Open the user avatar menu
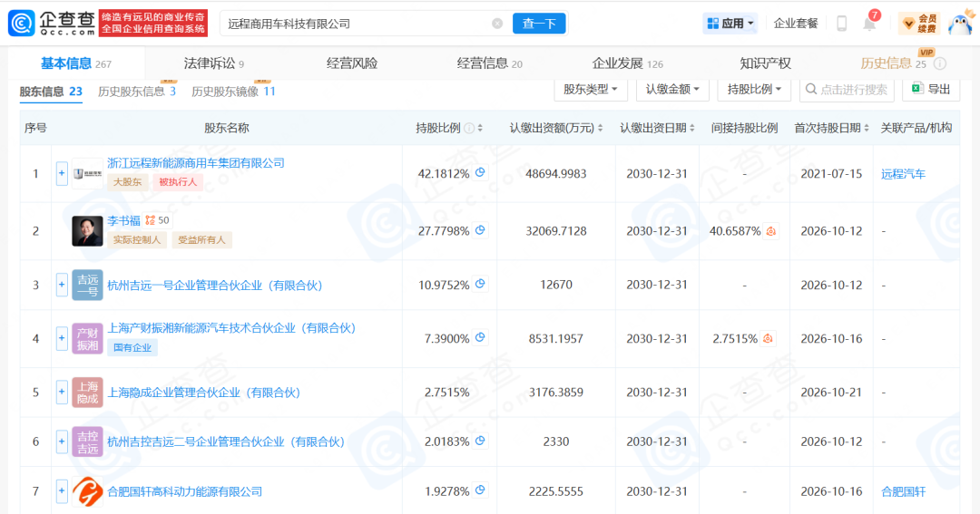This screenshot has width=980, height=514. (x=961, y=24)
